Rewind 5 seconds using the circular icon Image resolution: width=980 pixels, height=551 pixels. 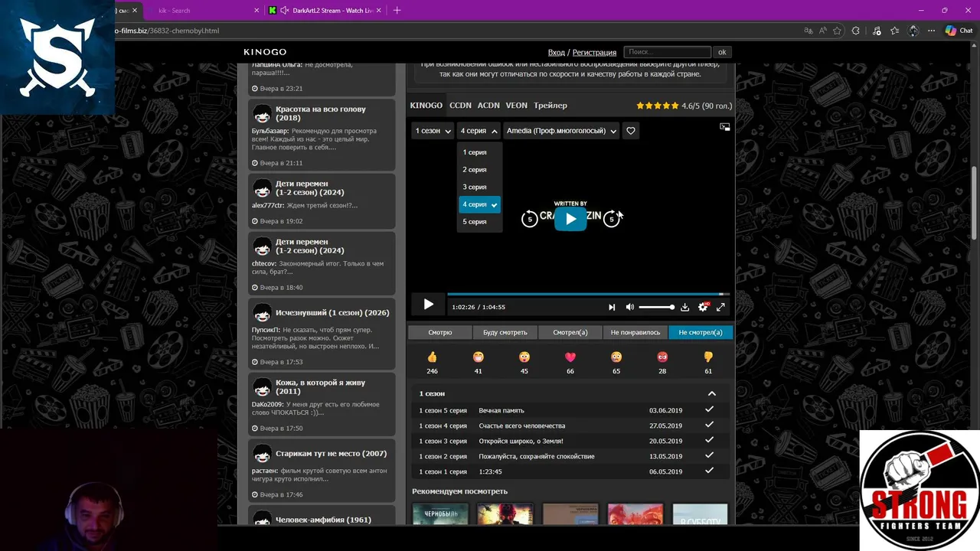tap(529, 220)
